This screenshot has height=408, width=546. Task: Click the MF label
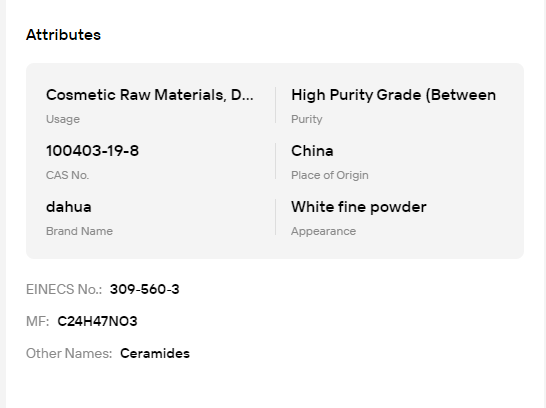coord(38,321)
